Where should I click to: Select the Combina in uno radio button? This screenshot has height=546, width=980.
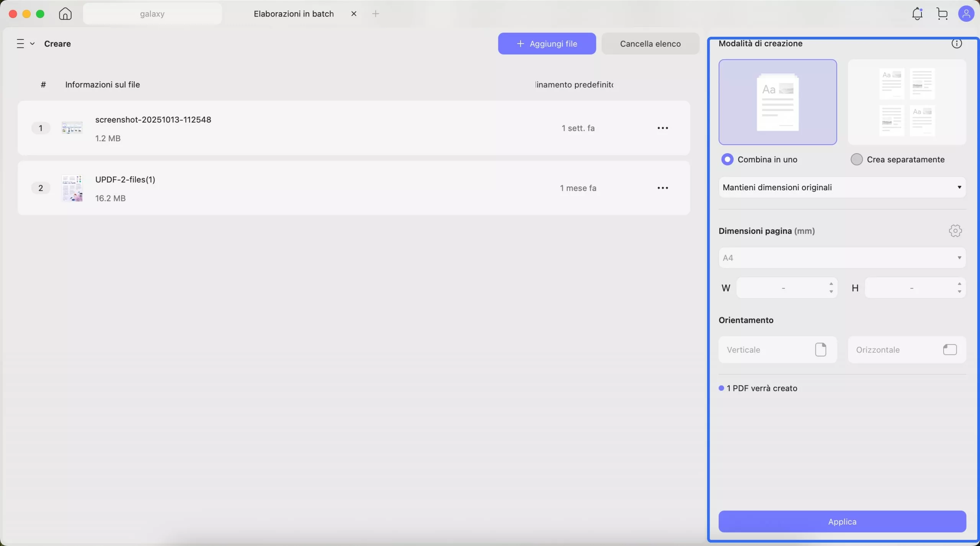(727, 159)
